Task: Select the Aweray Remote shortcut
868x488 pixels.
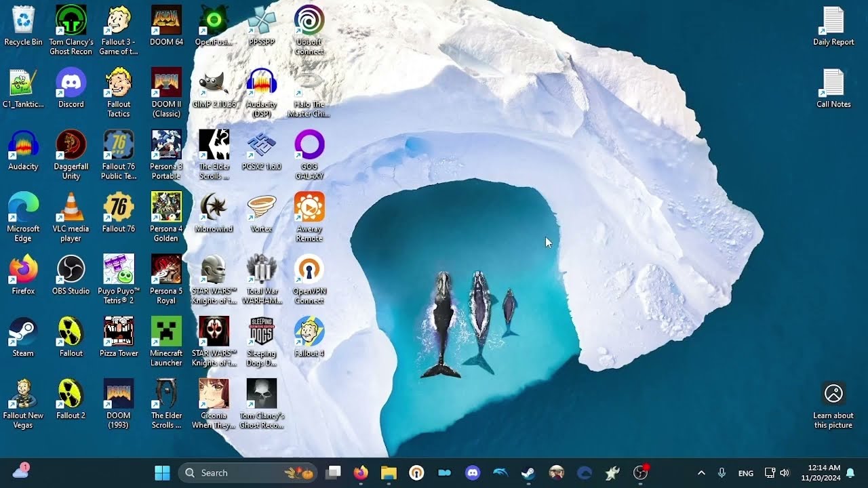Action: pyautogui.click(x=309, y=218)
